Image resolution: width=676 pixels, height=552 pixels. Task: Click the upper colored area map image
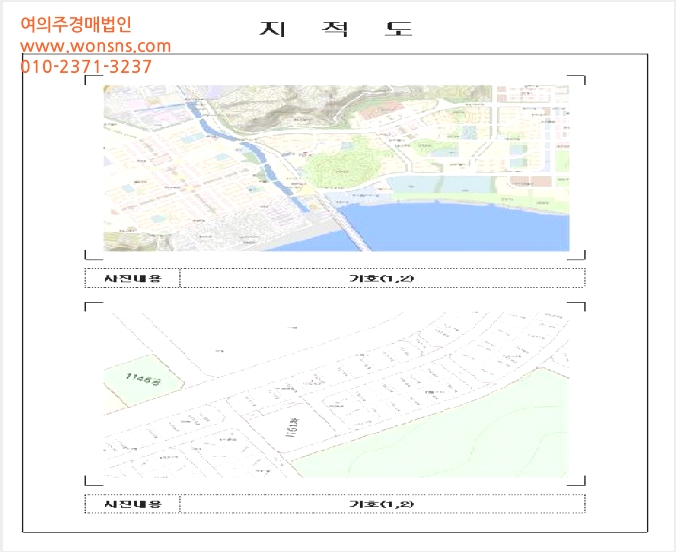(336, 168)
